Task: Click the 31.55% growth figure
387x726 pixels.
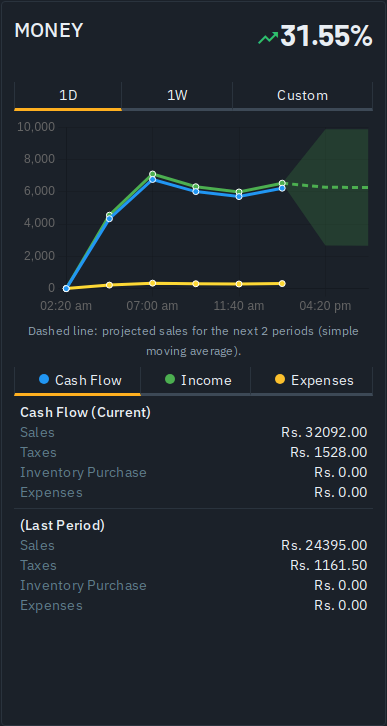Action: [326, 36]
